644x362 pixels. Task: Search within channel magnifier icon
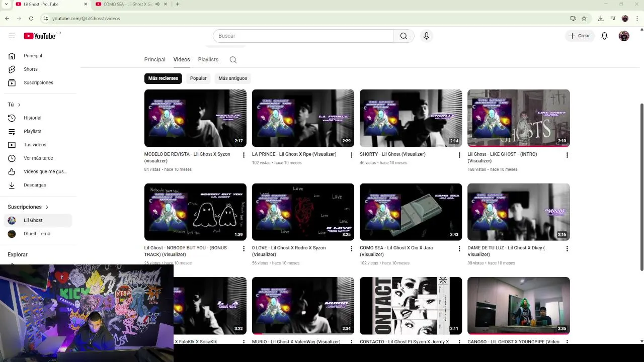233,60
